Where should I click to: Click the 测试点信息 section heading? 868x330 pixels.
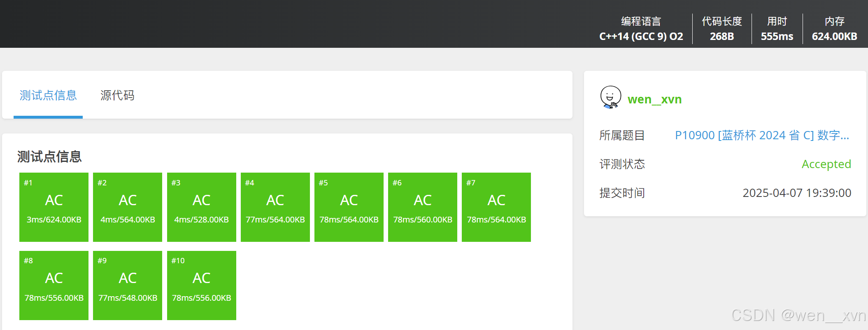tap(49, 157)
